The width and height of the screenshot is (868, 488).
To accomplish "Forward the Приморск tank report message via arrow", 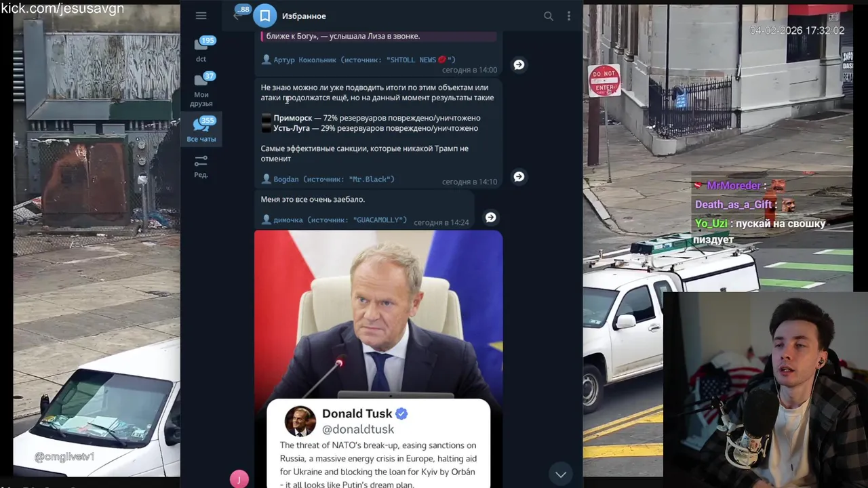I will coord(519,176).
